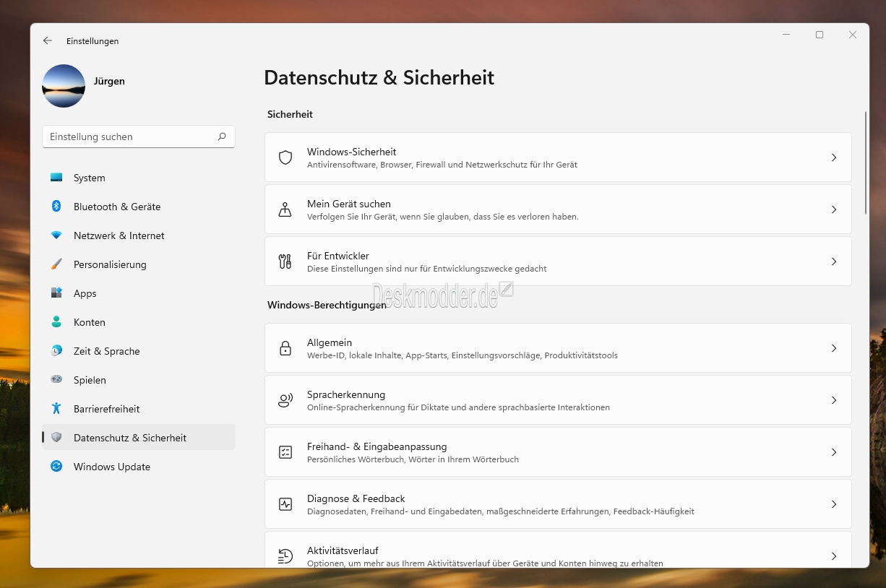Click the Windows Update sync icon
This screenshot has height=588, width=886.
pyautogui.click(x=56, y=467)
